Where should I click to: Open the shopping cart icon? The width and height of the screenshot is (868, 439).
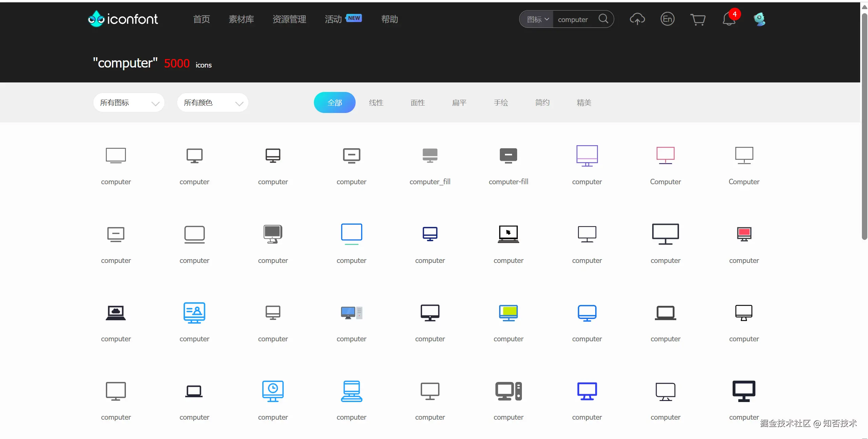[698, 19]
